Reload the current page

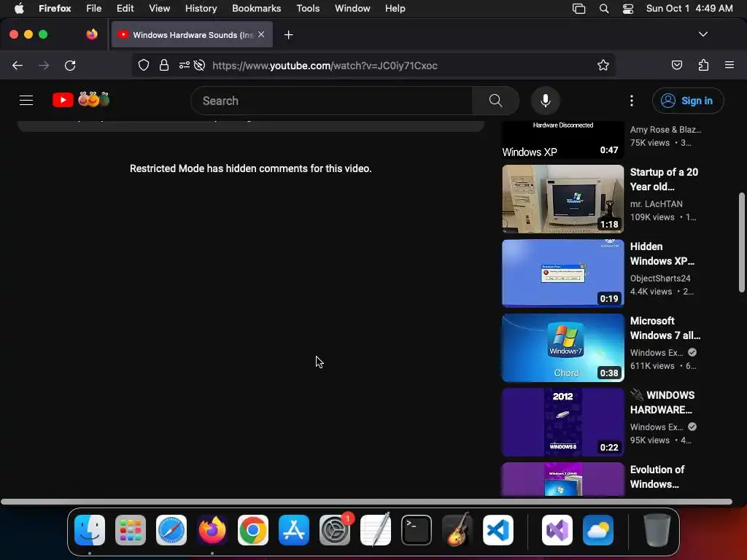click(x=70, y=65)
